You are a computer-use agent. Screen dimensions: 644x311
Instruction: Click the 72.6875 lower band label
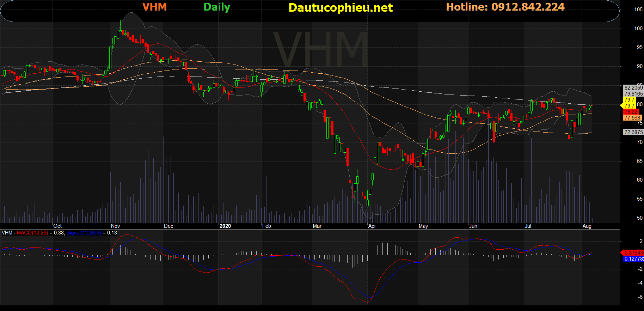click(633, 132)
